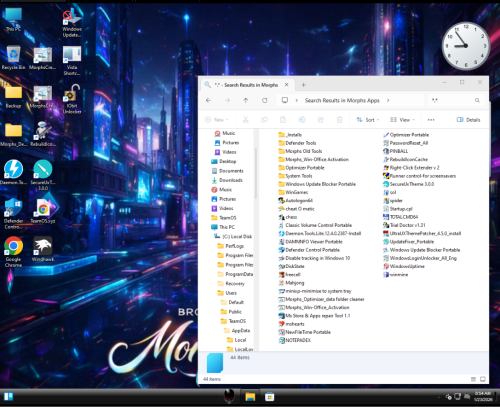Click the Explorer Forward arrow

point(227,100)
